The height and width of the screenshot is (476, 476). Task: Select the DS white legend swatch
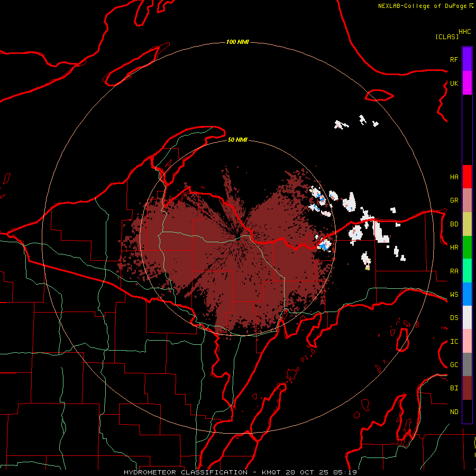(x=467, y=317)
